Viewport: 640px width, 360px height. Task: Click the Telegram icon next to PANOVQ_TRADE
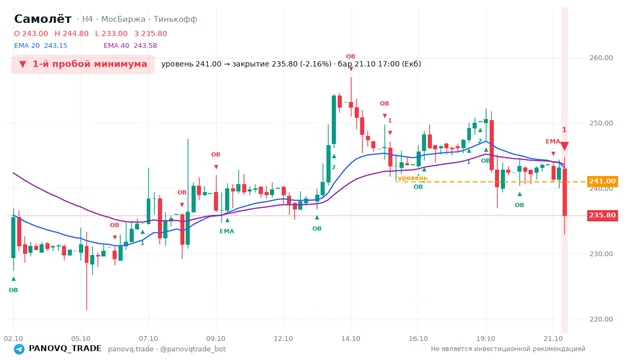[x=19, y=349]
